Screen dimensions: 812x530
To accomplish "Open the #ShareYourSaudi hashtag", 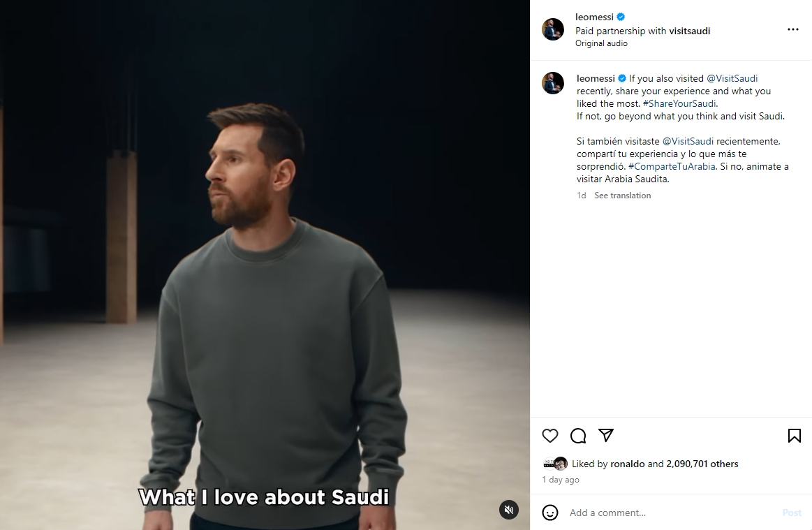I will point(679,104).
